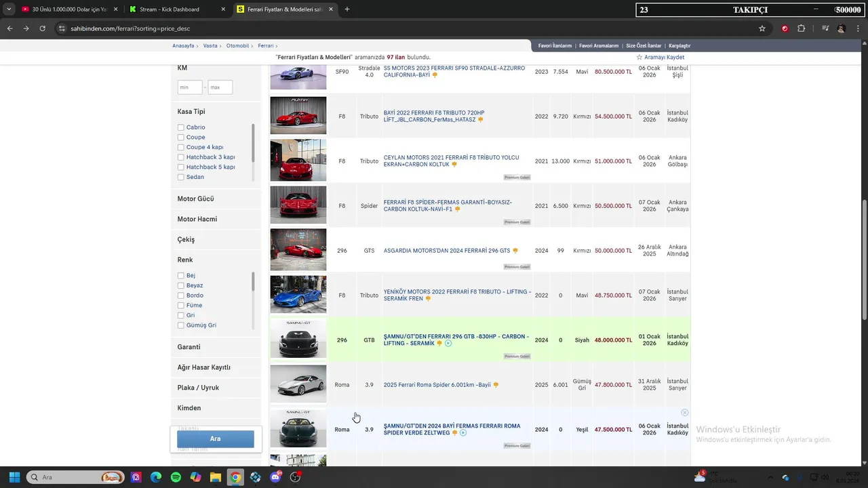Open the silver Roma Spider thumbnail
The image size is (868, 488).
(x=298, y=384)
